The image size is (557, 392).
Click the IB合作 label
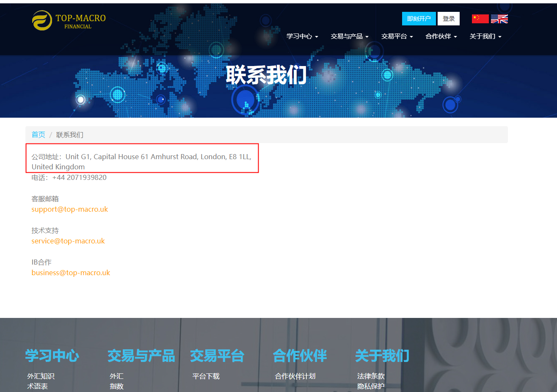coord(41,262)
